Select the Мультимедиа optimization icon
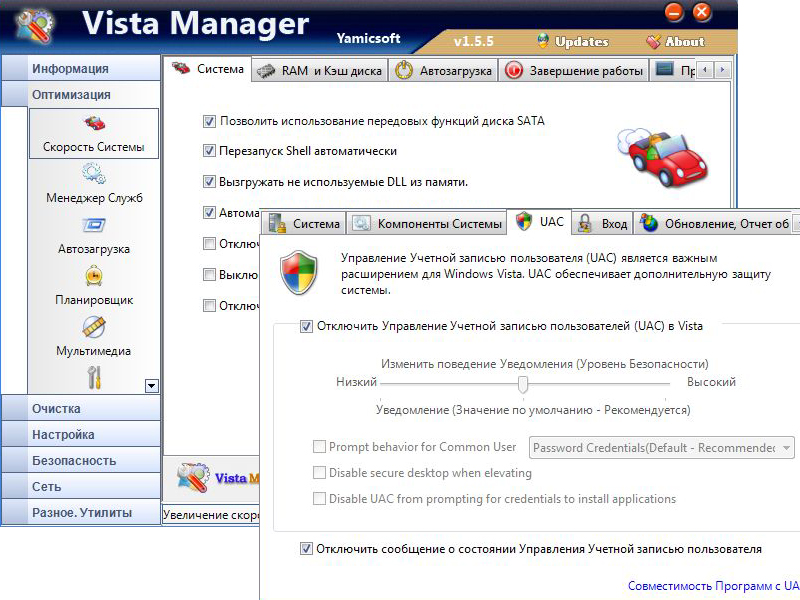Viewport: 800px width, 600px height. pyautogui.click(x=95, y=335)
